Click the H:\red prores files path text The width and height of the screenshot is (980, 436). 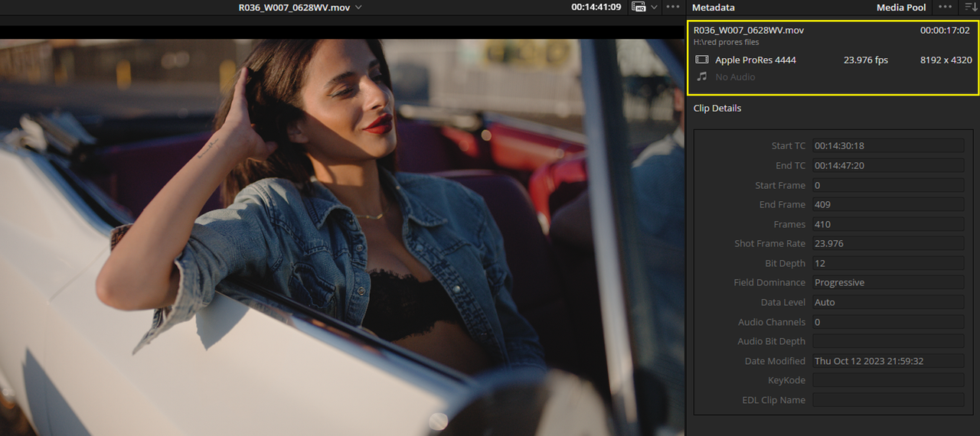[726, 42]
